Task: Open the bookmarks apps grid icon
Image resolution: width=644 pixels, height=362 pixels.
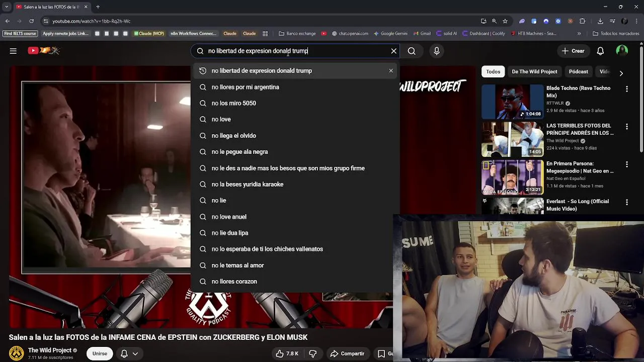Action: click(x=265, y=34)
